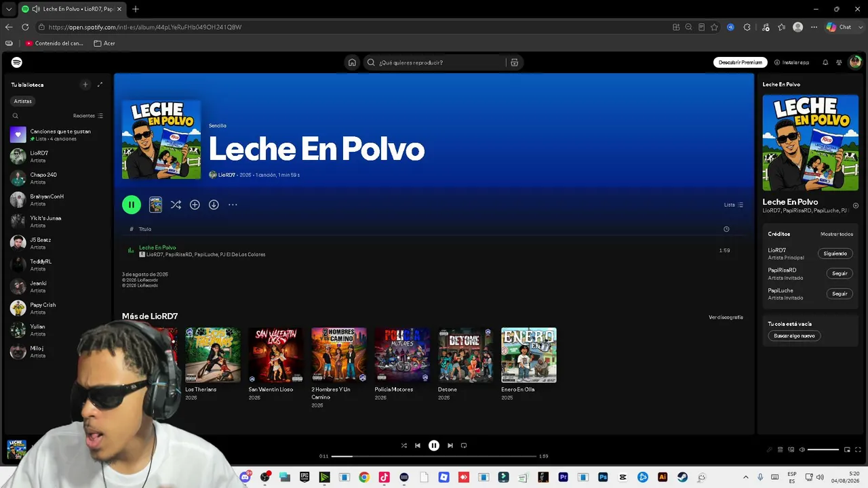Image resolution: width=868 pixels, height=488 pixels.
Task: Click the Siguiendo button for LioRD7
Action: pos(835,253)
